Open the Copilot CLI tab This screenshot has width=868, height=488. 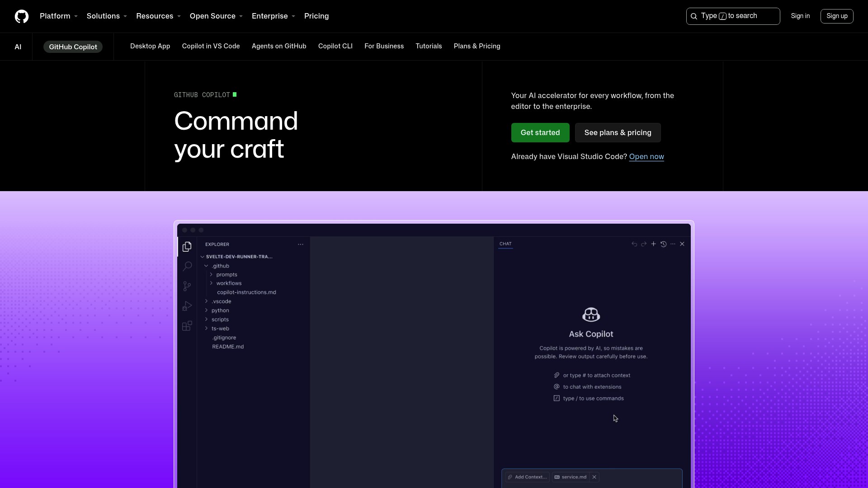click(x=335, y=46)
